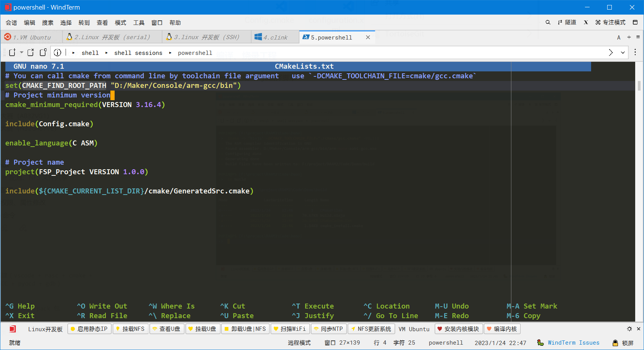
Task: Expand the arrow before 'powershell' breadcrumb
Action: (170, 53)
